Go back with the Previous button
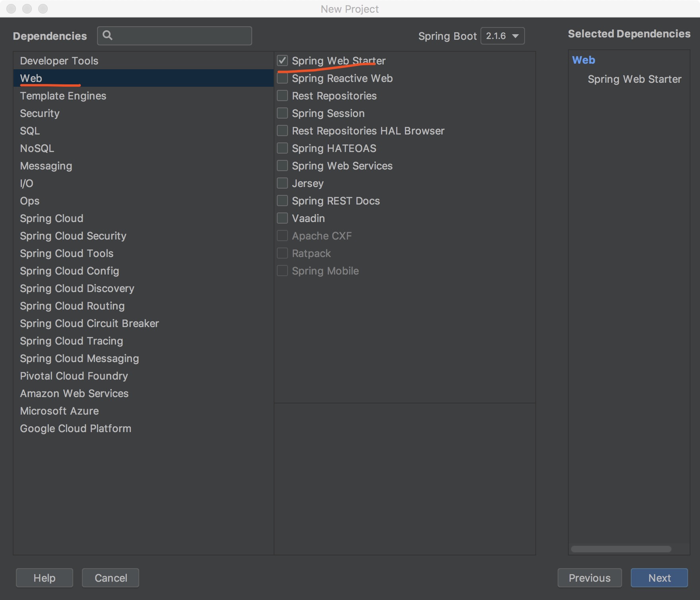Image resolution: width=700 pixels, height=600 pixels. tap(589, 578)
